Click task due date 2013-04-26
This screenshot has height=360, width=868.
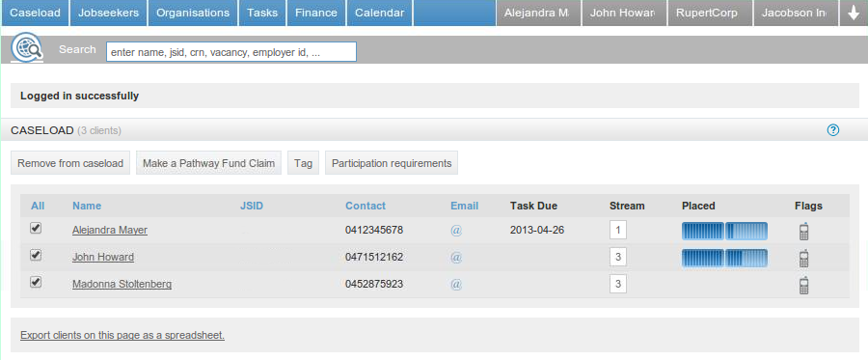point(537,230)
